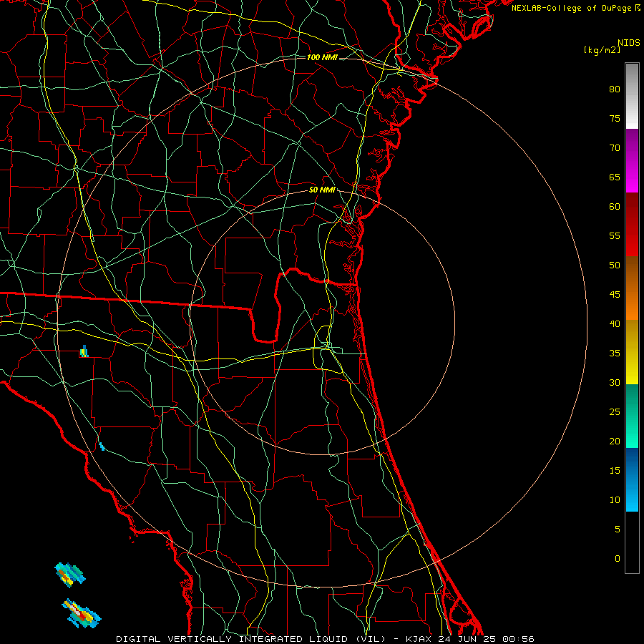This screenshot has height=644, width=644.
Task: Click scale value 35
Action: 615,353
